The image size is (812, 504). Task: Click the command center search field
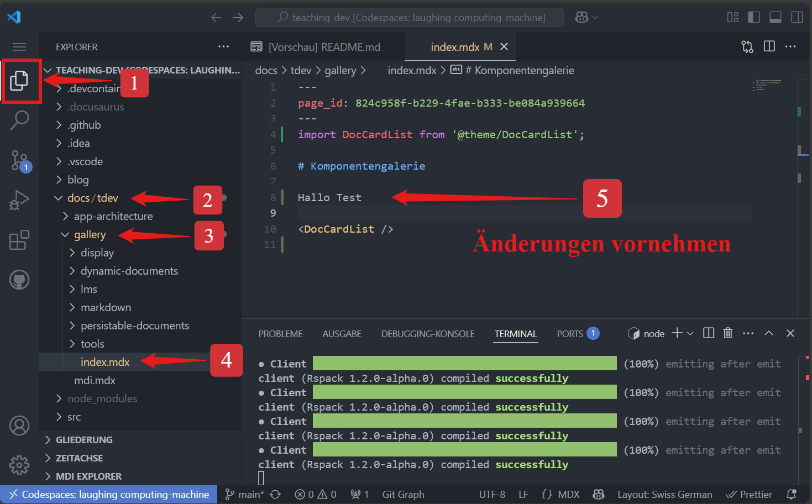pyautogui.click(x=410, y=18)
